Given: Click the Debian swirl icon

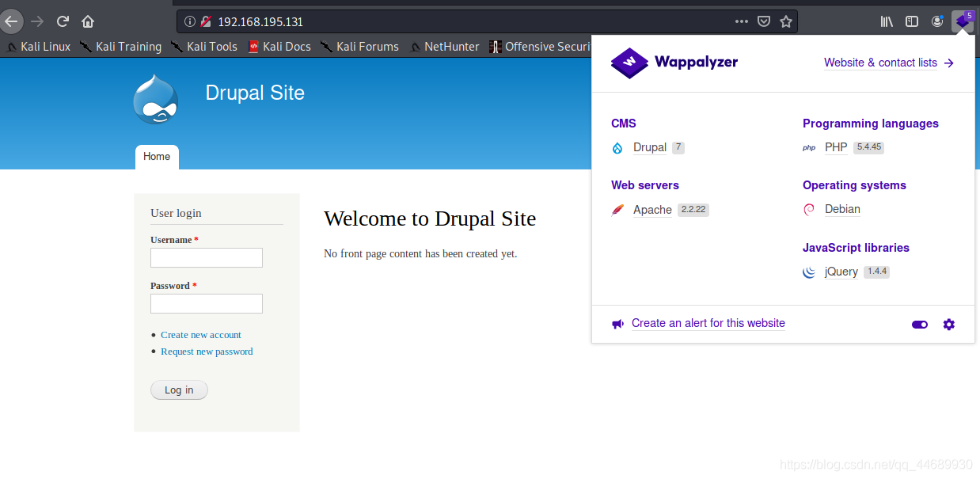Looking at the screenshot, I should click(809, 210).
